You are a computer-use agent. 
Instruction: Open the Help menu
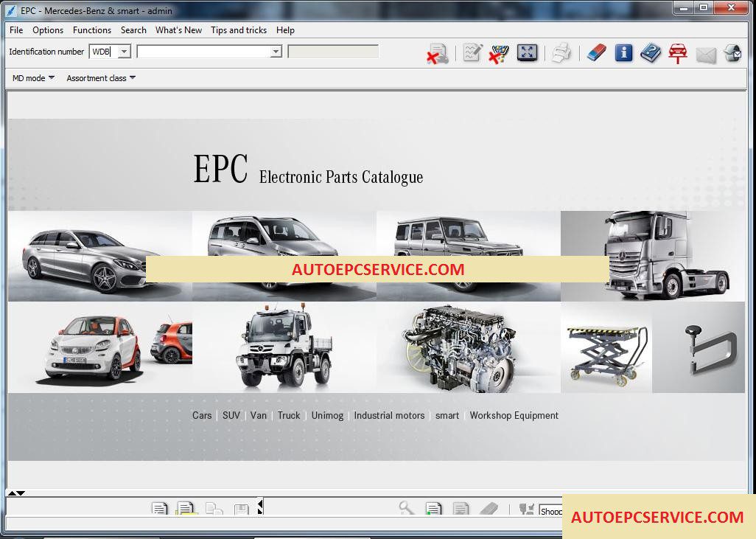285,30
